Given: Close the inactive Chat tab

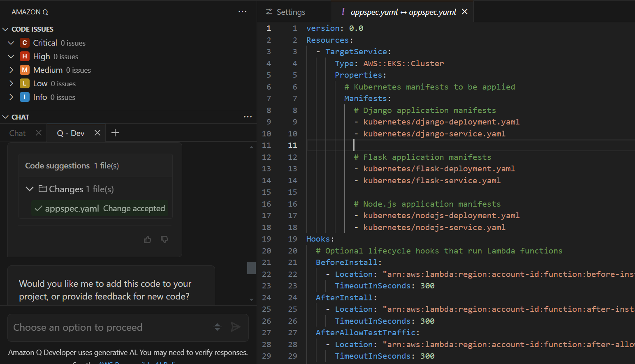Looking at the screenshot, I should (x=39, y=133).
